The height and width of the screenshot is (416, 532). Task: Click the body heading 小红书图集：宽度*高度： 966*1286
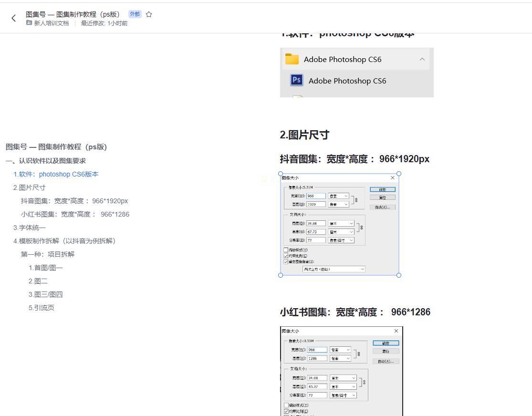[355, 312]
